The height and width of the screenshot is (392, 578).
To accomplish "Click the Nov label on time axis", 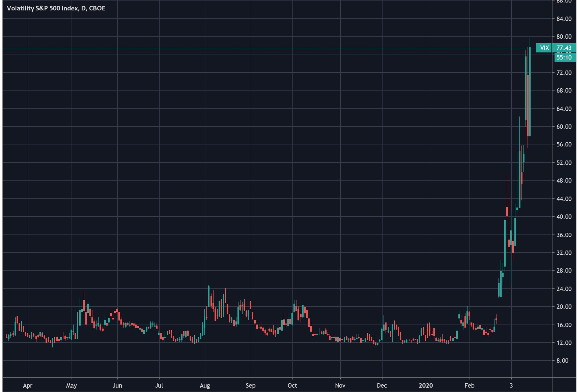I will point(340,385).
